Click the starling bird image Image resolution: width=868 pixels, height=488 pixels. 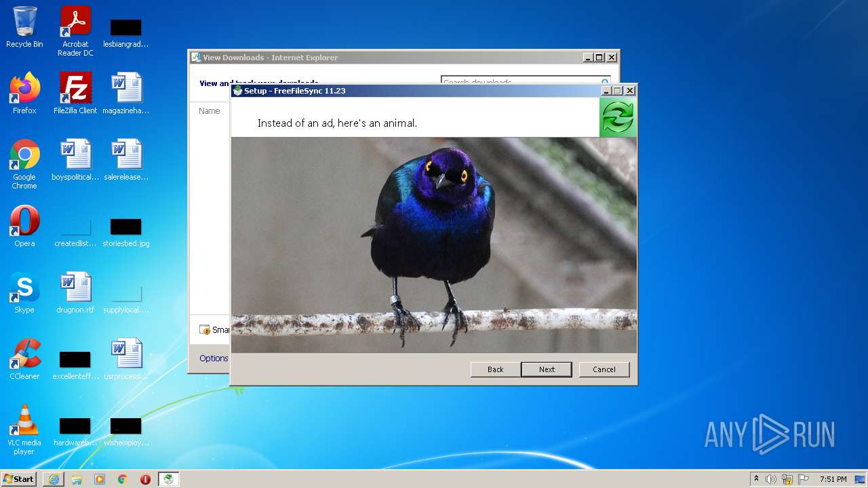pos(434,245)
